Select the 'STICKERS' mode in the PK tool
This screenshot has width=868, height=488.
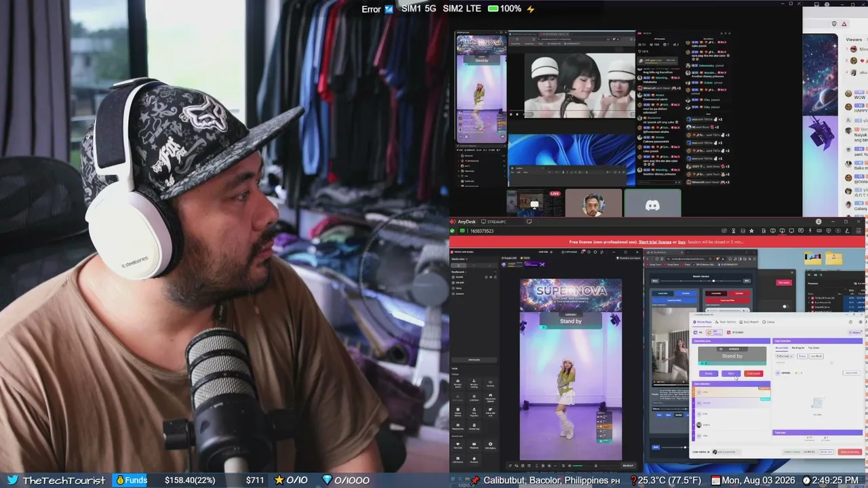pyautogui.click(x=734, y=332)
